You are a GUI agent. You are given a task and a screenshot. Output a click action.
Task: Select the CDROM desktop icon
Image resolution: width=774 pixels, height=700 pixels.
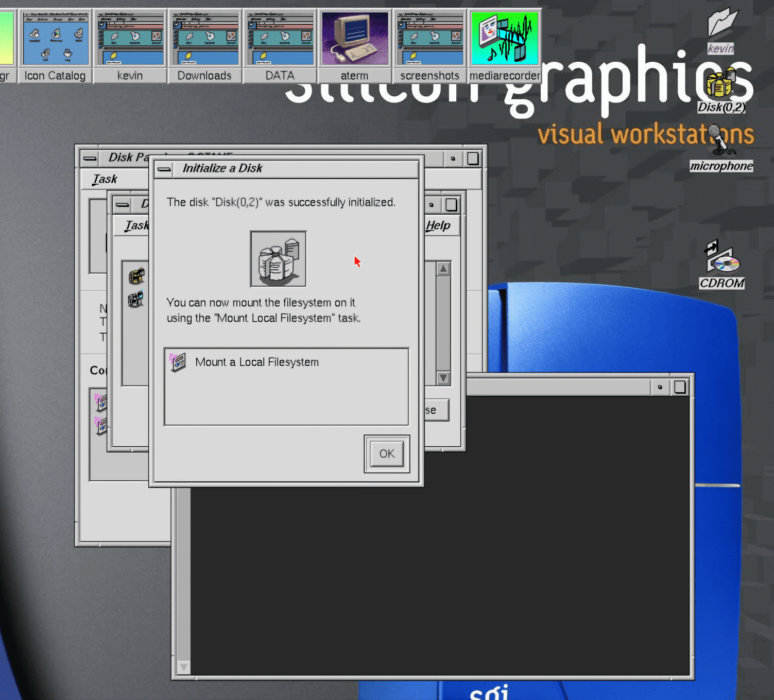coord(722,265)
